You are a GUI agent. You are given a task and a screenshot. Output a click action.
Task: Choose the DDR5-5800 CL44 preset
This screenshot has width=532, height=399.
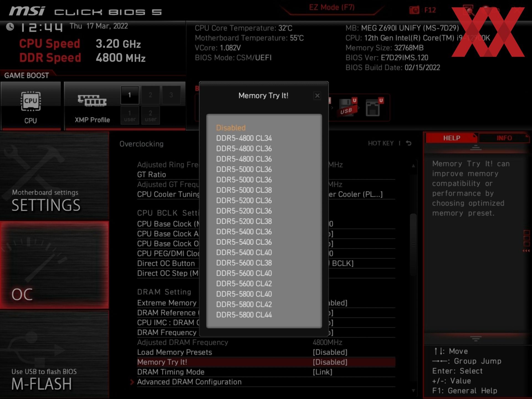pyautogui.click(x=244, y=315)
